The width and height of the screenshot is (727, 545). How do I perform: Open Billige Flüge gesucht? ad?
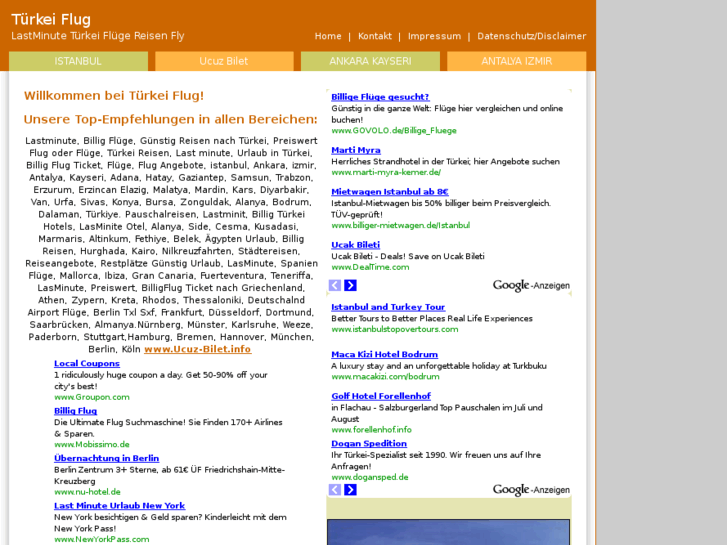[380, 97]
